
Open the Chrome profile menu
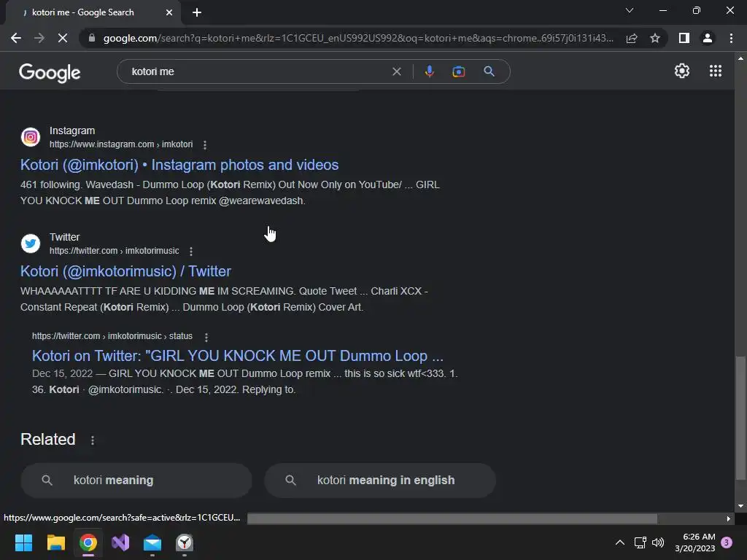pos(708,38)
